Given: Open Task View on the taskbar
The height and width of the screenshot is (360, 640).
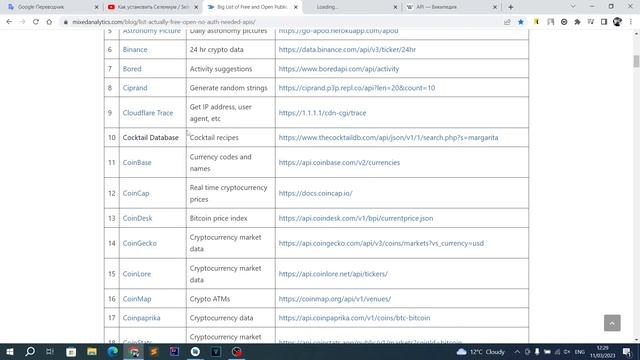Looking at the screenshot, I should 50,351.
